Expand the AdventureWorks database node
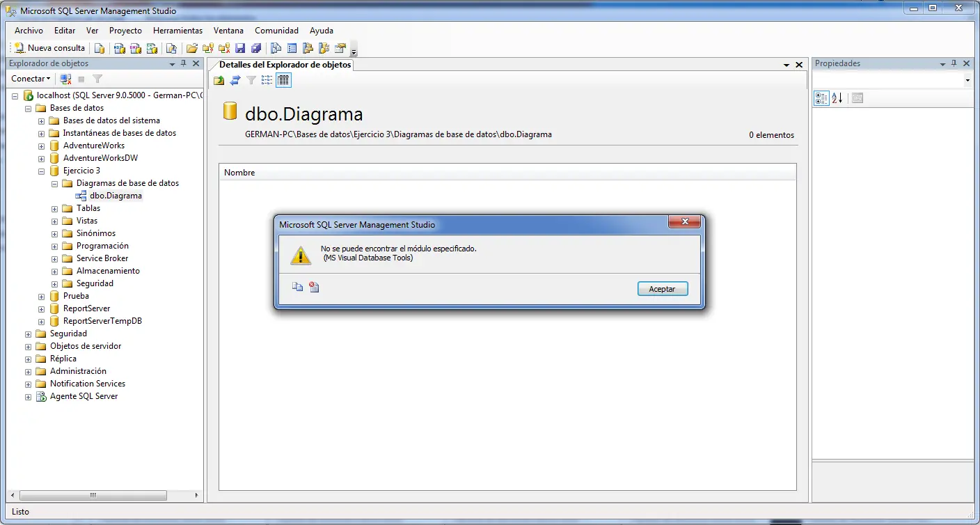The image size is (980, 525). [x=42, y=146]
